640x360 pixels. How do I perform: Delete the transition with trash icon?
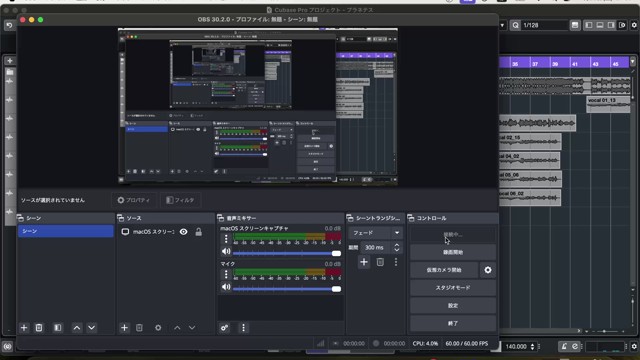point(380,262)
